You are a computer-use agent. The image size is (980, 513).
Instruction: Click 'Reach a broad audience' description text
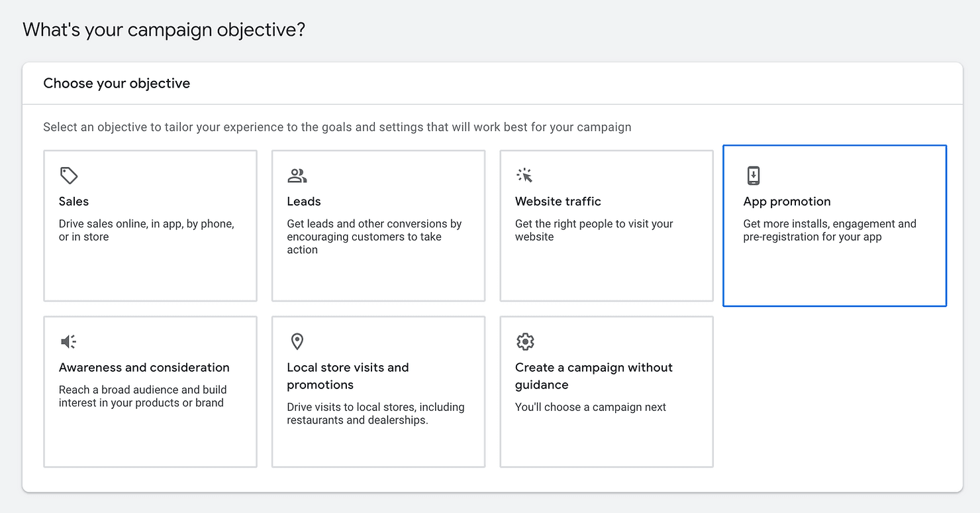(142, 396)
